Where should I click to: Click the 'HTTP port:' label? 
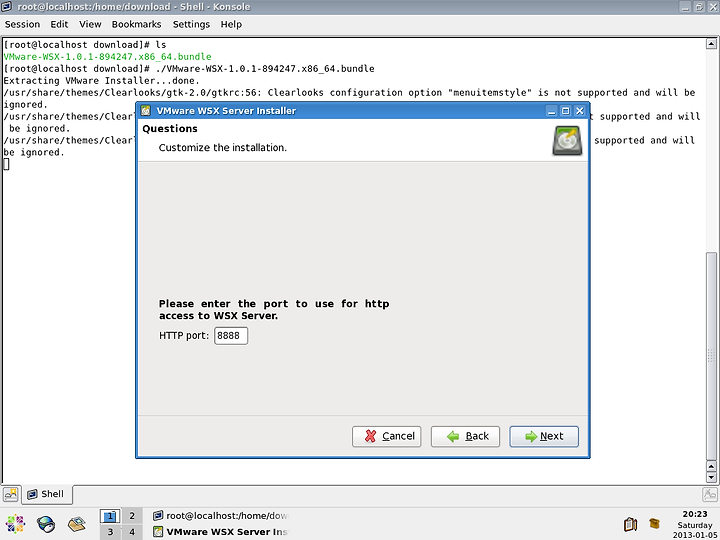click(x=184, y=336)
